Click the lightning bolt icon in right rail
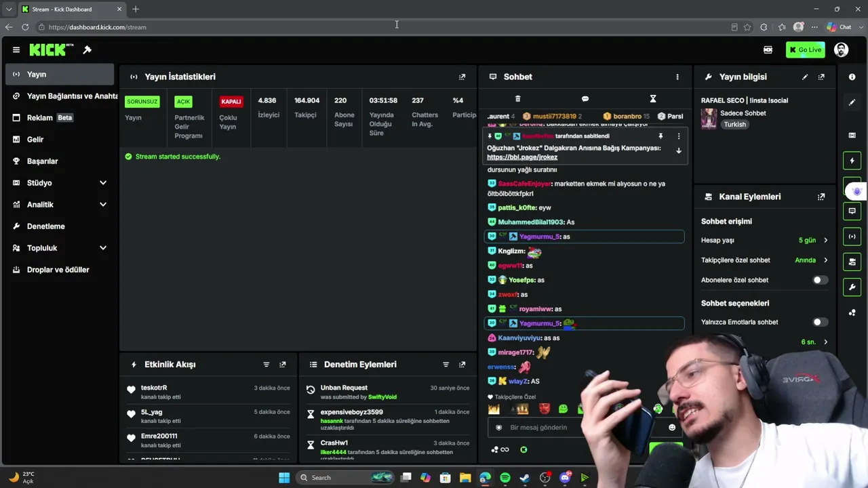The image size is (868, 488). (852, 161)
